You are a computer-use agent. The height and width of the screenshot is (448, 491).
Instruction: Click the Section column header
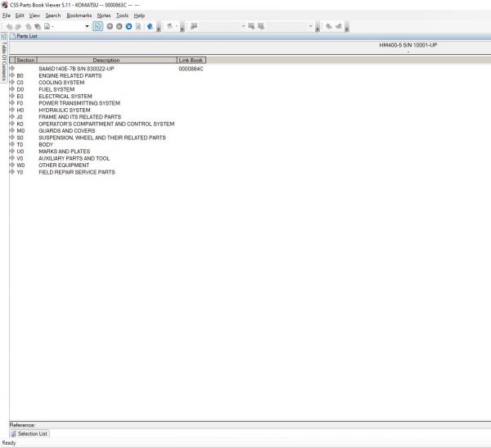(25, 60)
